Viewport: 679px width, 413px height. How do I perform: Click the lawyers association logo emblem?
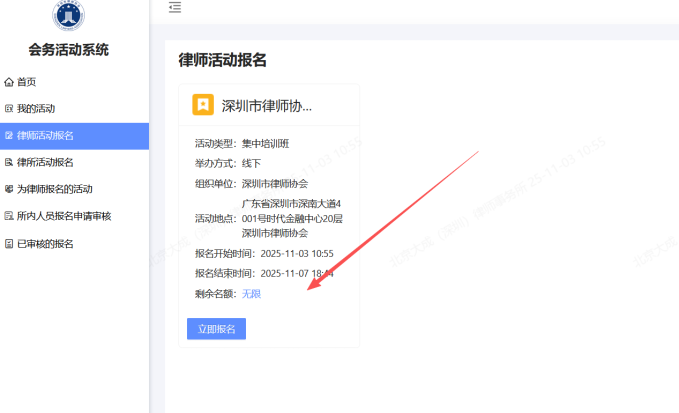point(68,14)
